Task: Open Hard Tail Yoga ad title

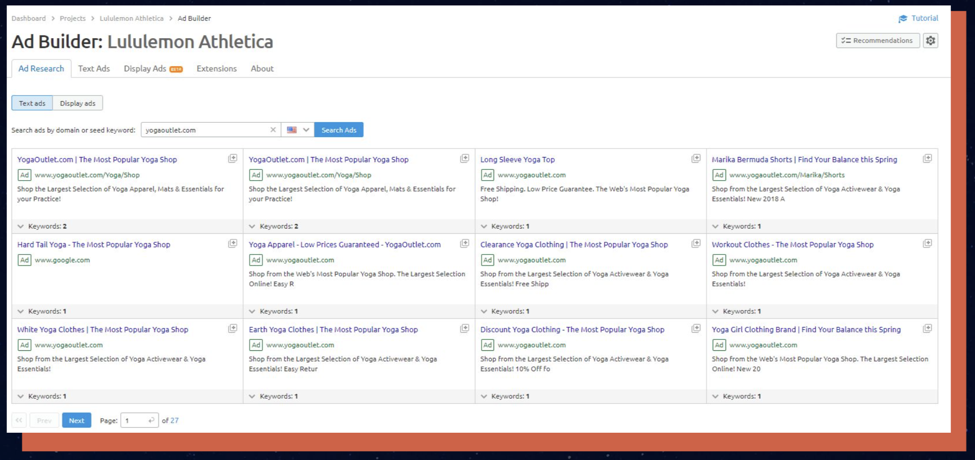Action: 94,245
